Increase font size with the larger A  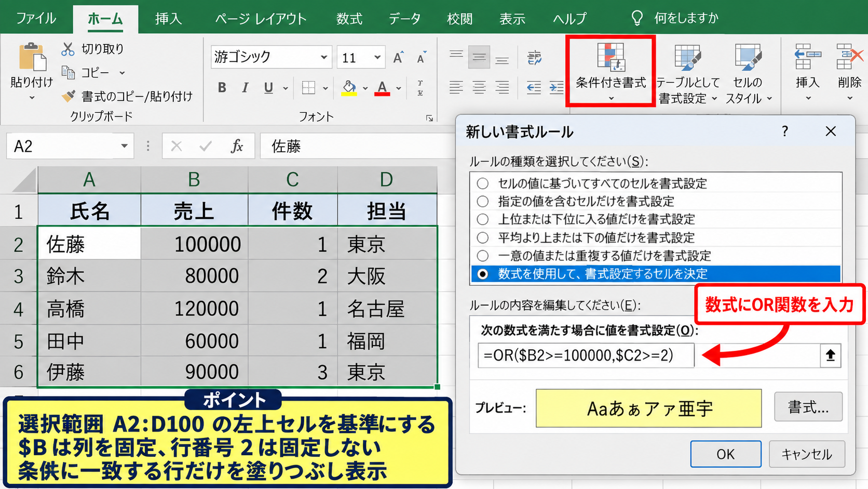tap(398, 58)
